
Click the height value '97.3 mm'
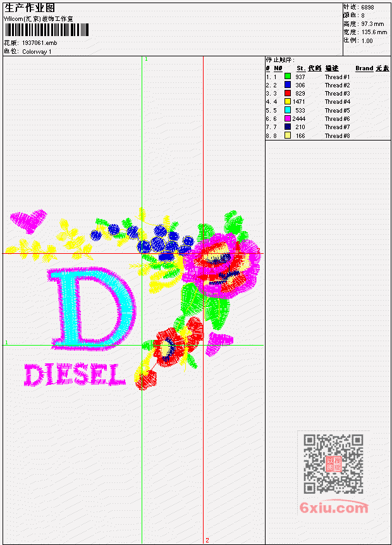(372, 24)
